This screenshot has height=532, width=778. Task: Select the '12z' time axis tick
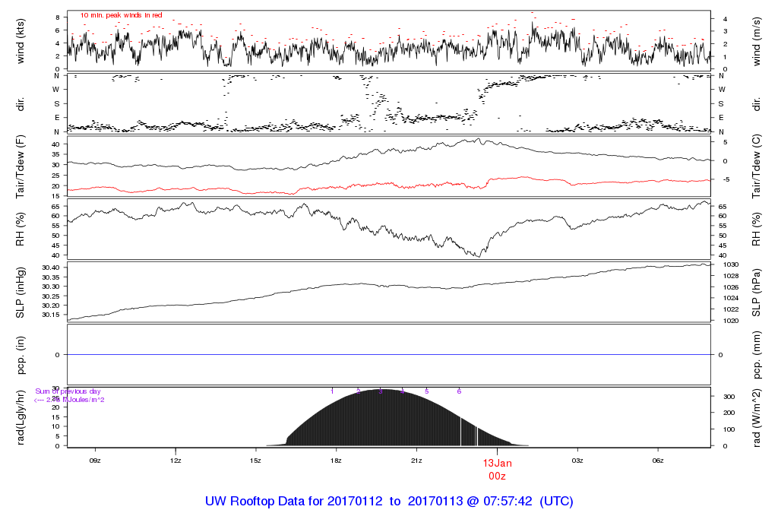tap(176, 461)
